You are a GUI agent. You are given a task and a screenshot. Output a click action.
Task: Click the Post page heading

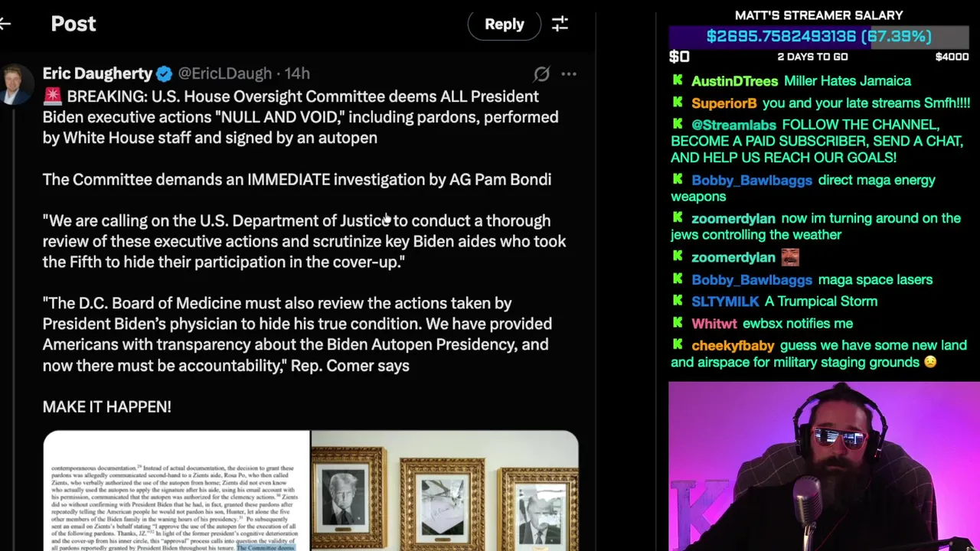tap(73, 24)
